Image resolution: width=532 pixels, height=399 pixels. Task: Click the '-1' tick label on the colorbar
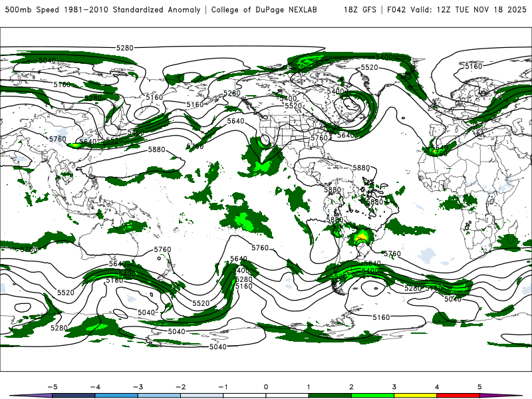point(223,387)
